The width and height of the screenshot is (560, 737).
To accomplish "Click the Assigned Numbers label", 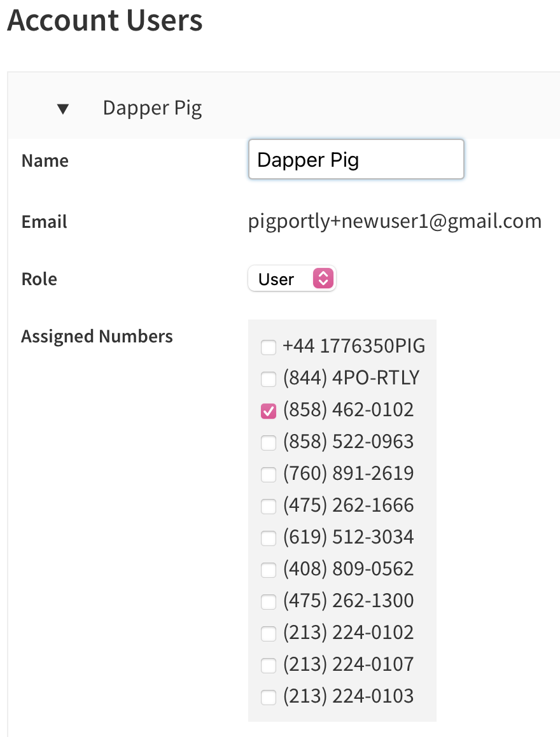I will tap(97, 336).
